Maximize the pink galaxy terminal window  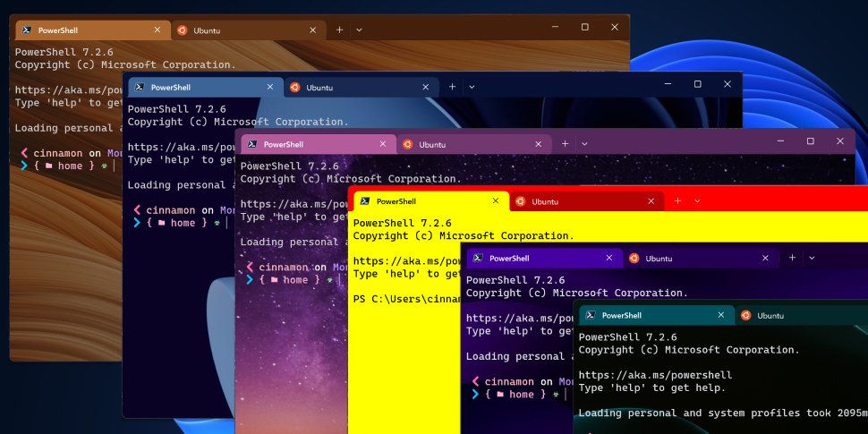[x=811, y=141]
